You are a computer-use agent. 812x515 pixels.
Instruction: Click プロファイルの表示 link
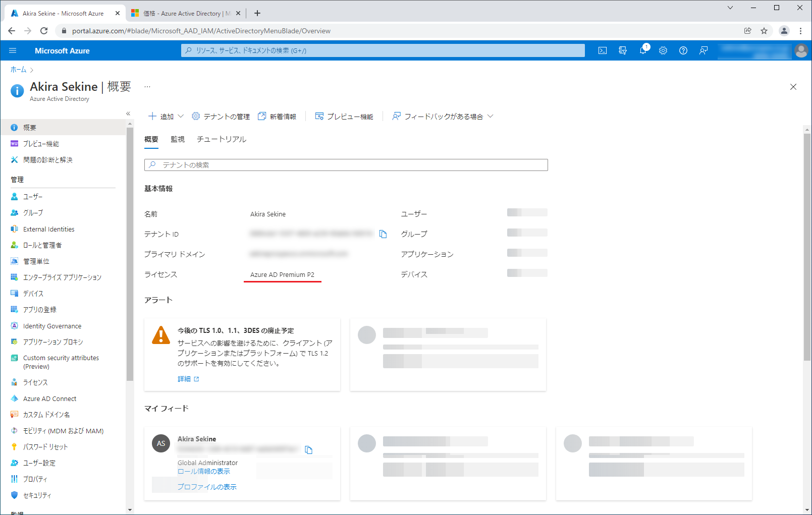click(207, 487)
